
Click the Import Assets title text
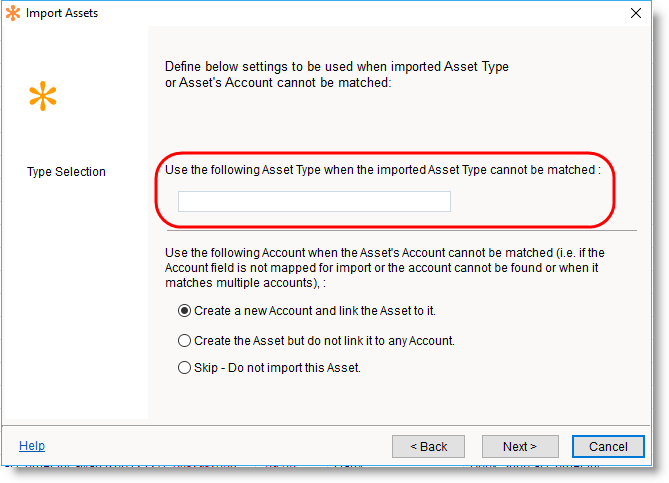62,14
